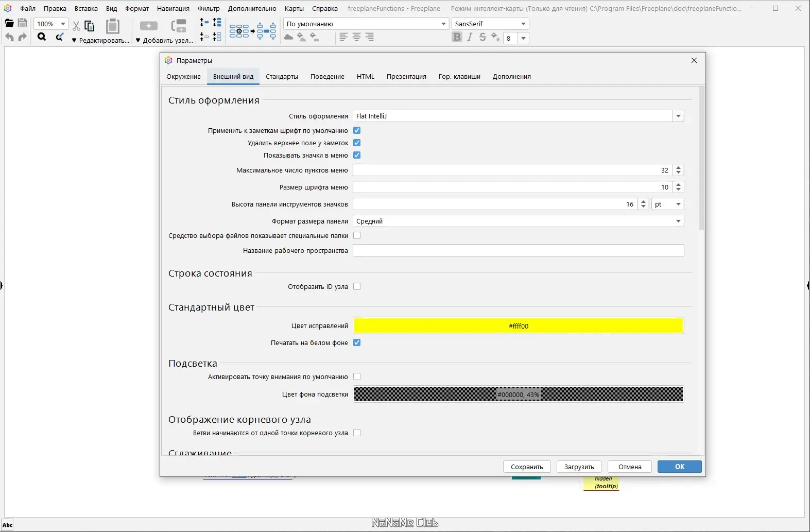Open the 100% zoom dropdown
Screen dimensions: 810x532
click(51, 24)
